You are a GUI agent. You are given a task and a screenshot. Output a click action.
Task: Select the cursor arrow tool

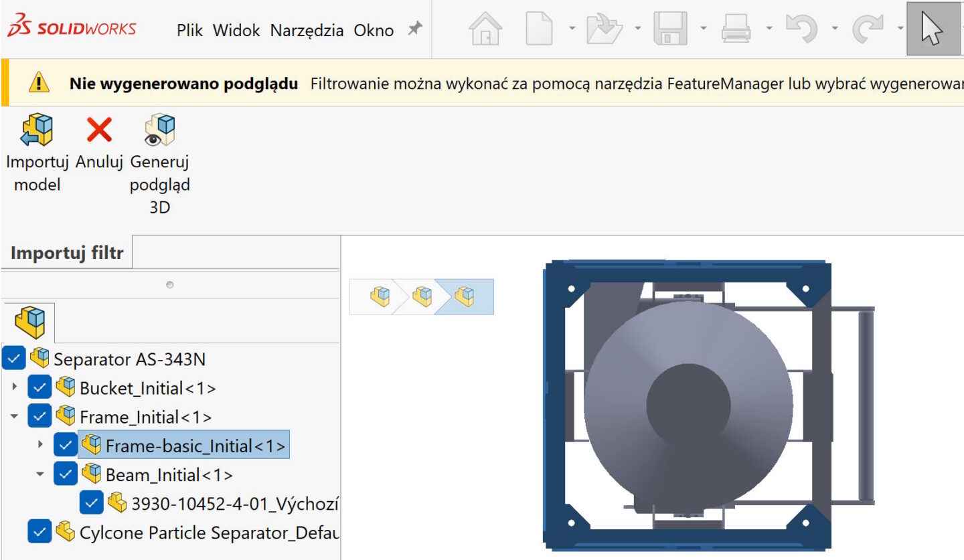click(933, 29)
